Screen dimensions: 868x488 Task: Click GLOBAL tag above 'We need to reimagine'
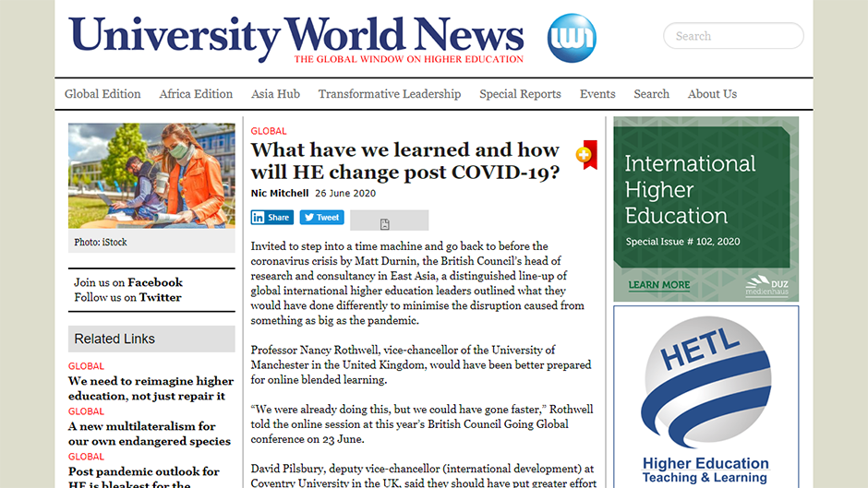[x=86, y=366]
